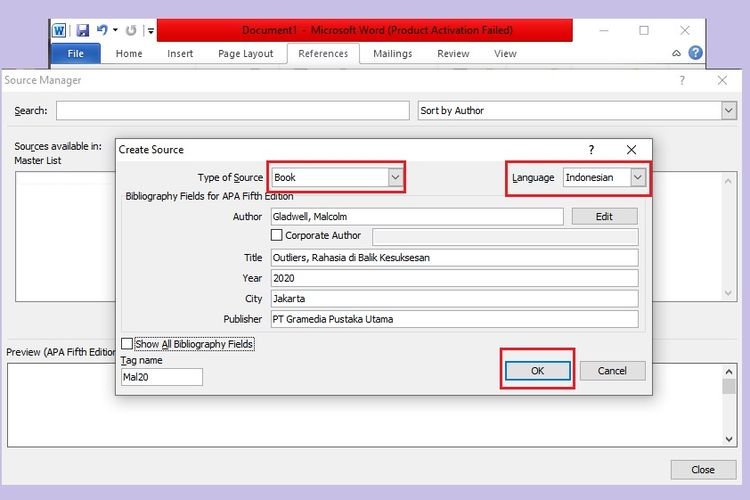Click Cancel in the Create Source dialog
This screenshot has width=750, height=500.
click(612, 371)
